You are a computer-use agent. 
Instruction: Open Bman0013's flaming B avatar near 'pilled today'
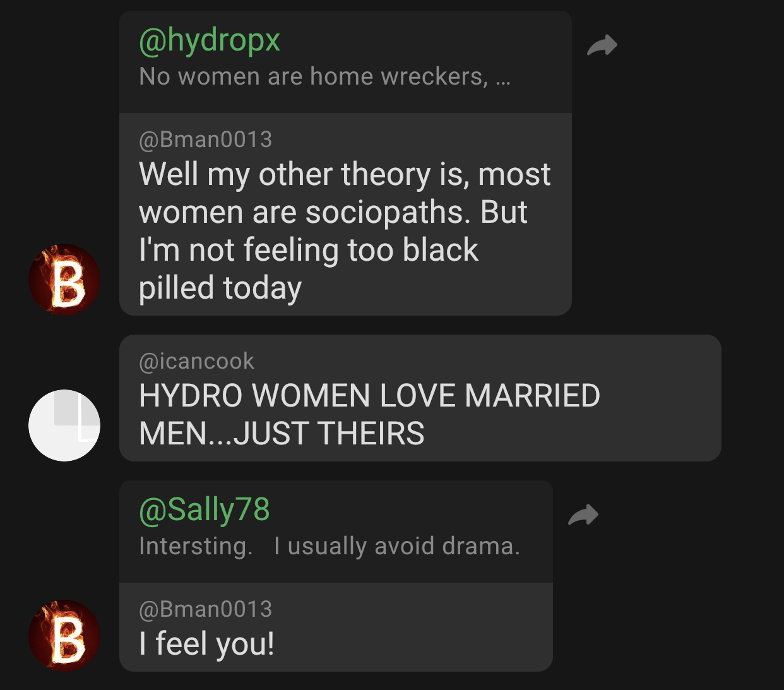(64, 280)
